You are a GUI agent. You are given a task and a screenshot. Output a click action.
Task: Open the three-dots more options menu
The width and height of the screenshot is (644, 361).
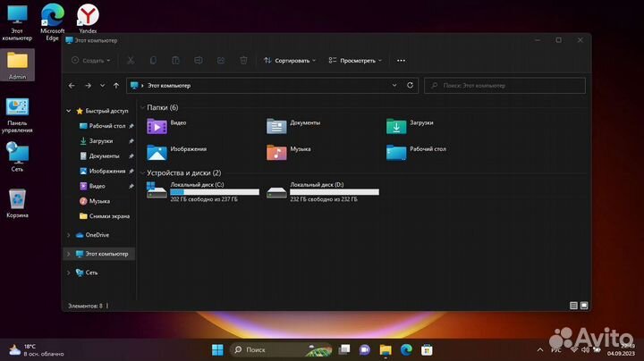click(402, 60)
